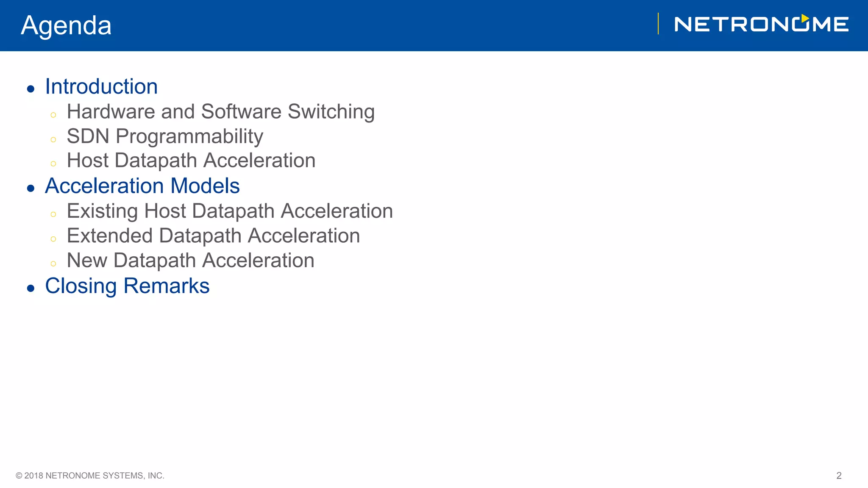868x488 pixels.
Task: Click the Closing Remarks heading
Action: [127, 286]
